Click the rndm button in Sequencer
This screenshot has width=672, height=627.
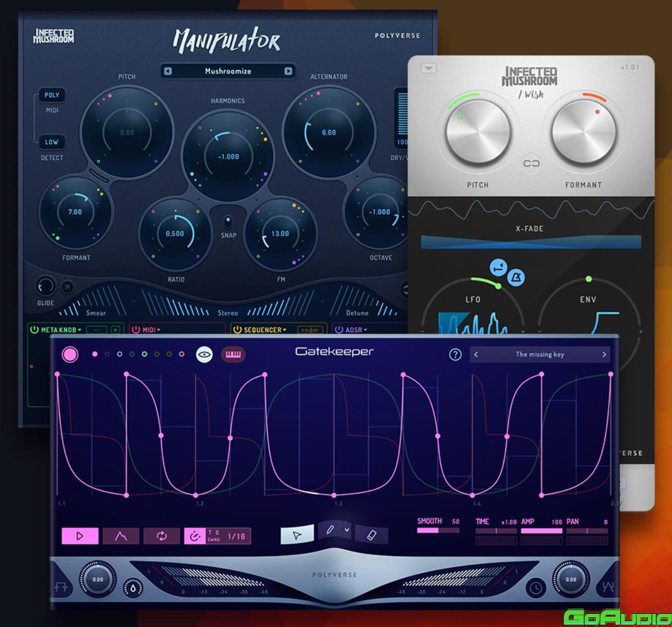(311, 330)
